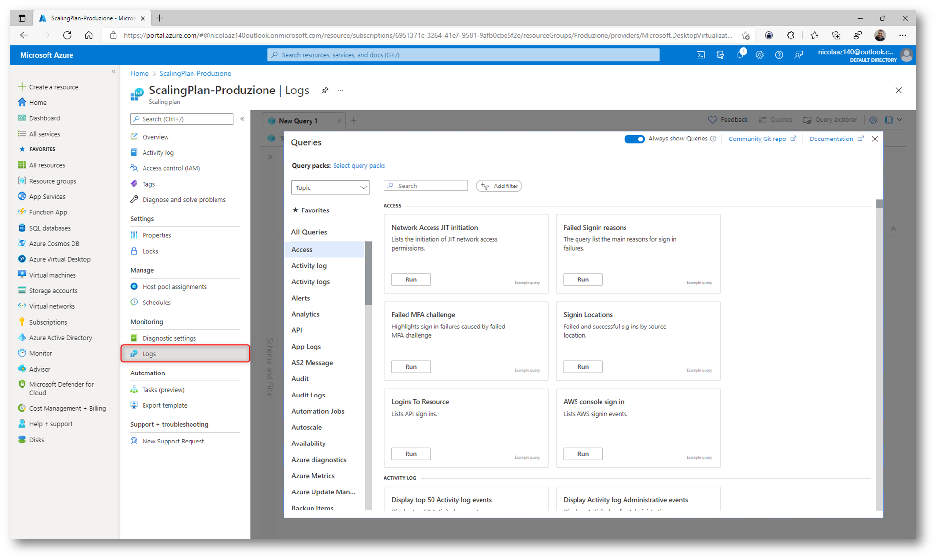
Task: Open the more options ellipsis beside title
Action: click(x=340, y=90)
